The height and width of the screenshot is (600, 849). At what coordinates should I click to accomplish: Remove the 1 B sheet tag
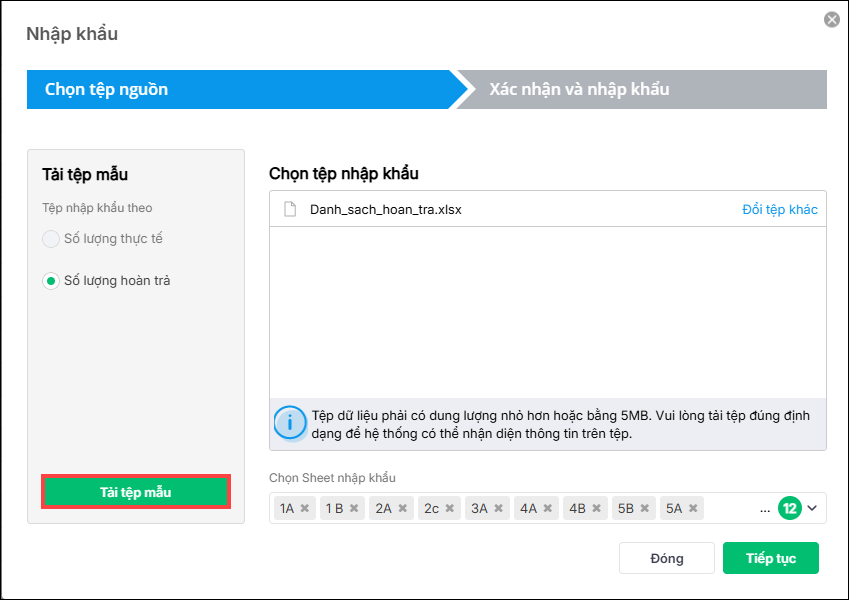pyautogui.click(x=354, y=509)
